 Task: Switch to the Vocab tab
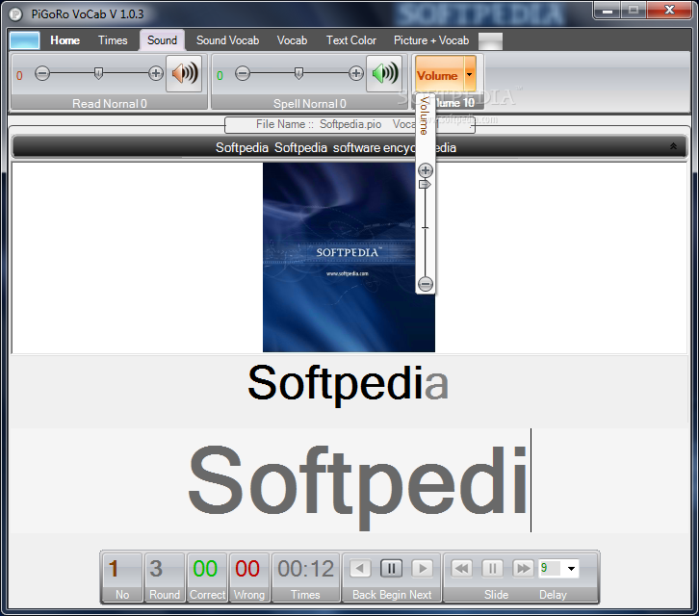tap(292, 40)
